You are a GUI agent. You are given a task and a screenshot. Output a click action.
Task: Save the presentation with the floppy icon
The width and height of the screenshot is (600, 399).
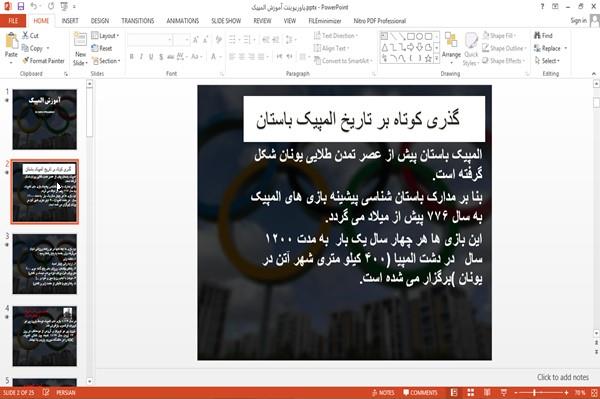tap(21, 7)
